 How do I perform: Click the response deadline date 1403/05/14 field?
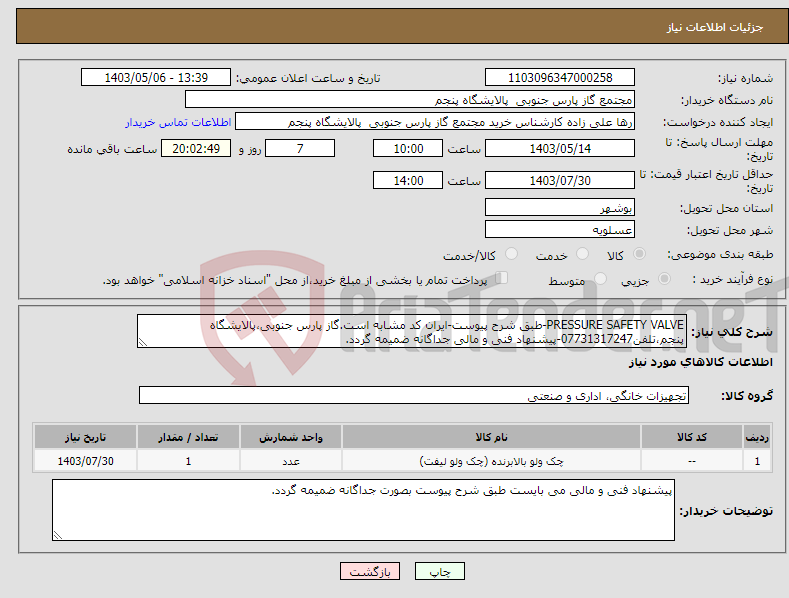560,148
